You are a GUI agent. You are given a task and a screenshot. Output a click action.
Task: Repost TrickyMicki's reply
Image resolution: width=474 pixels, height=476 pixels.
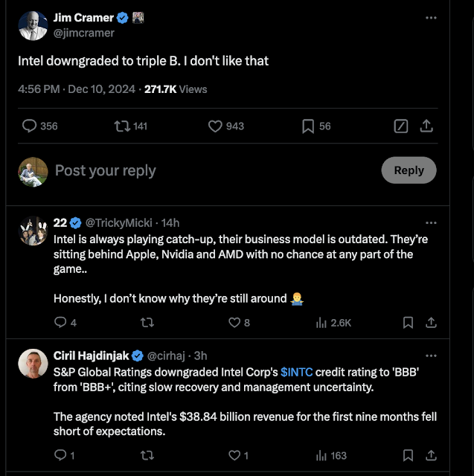tap(147, 323)
